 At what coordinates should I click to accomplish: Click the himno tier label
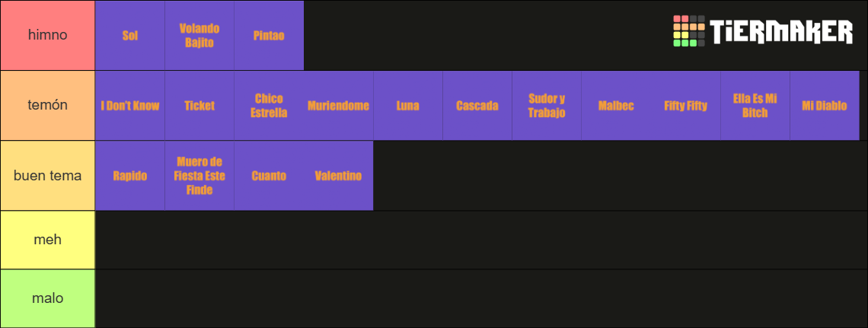click(48, 36)
